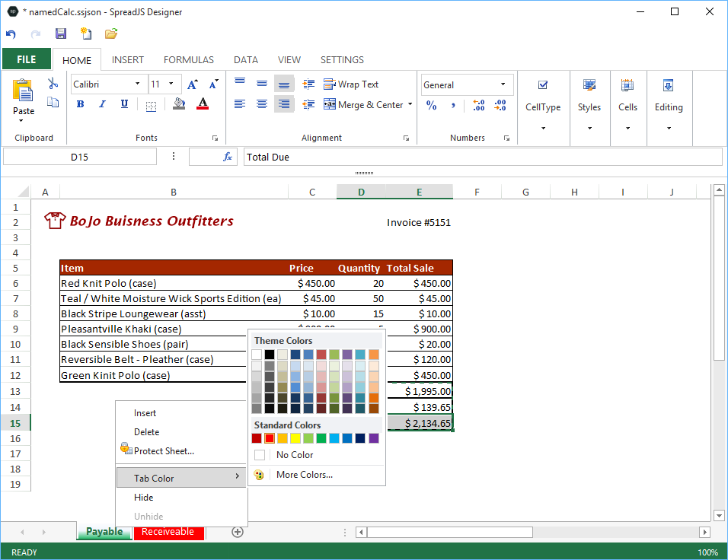Select No Color option

point(294,455)
